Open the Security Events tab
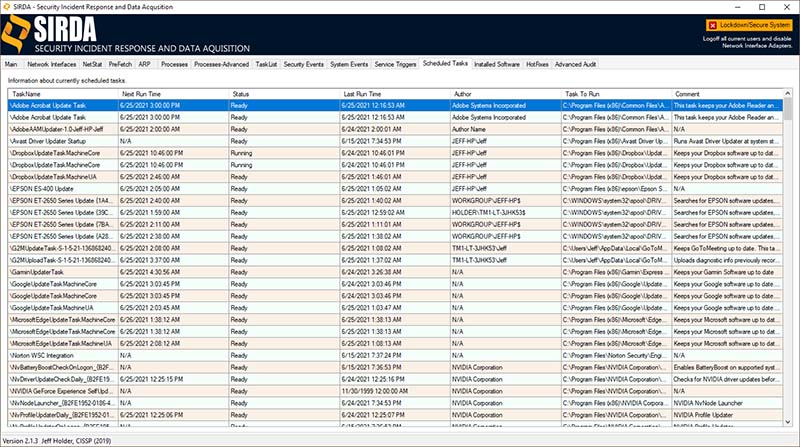800x447 pixels. tap(304, 64)
